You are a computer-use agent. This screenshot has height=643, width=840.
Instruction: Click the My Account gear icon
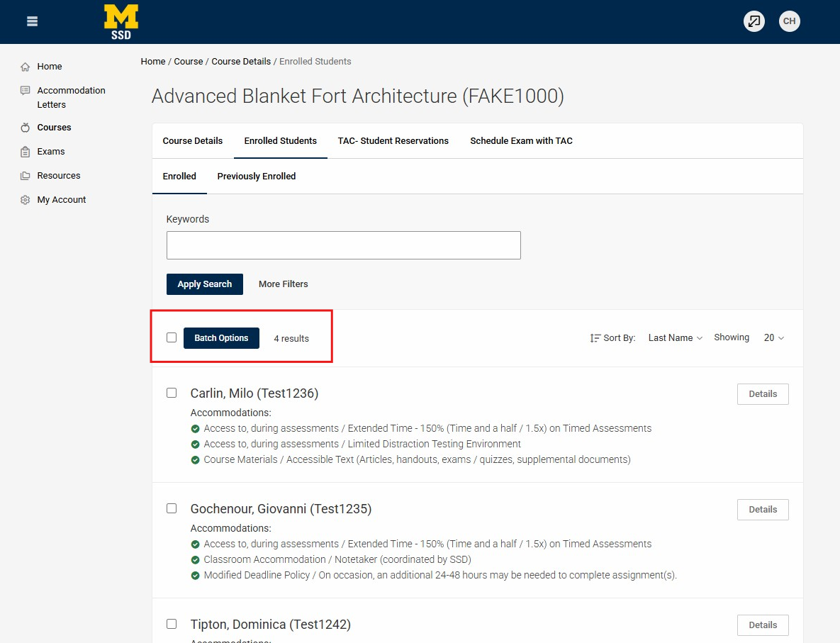[26, 200]
